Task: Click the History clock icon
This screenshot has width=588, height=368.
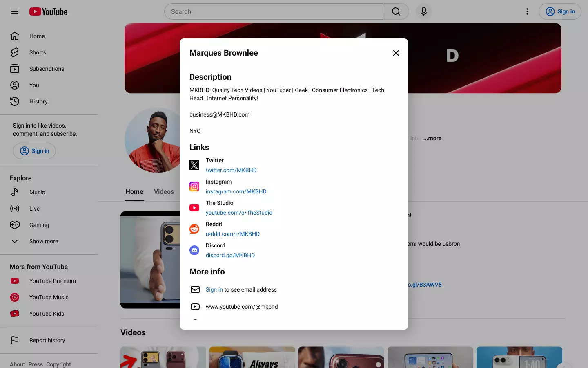Action: (x=15, y=101)
